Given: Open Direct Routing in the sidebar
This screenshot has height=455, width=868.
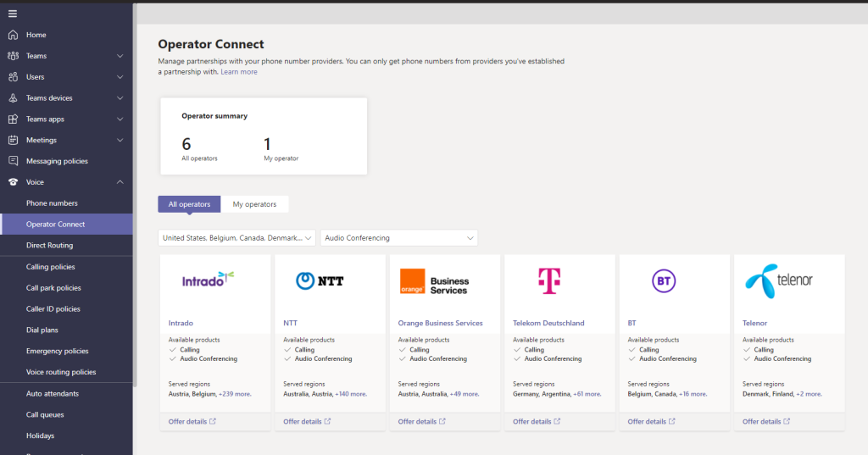Looking at the screenshot, I should click(x=49, y=245).
